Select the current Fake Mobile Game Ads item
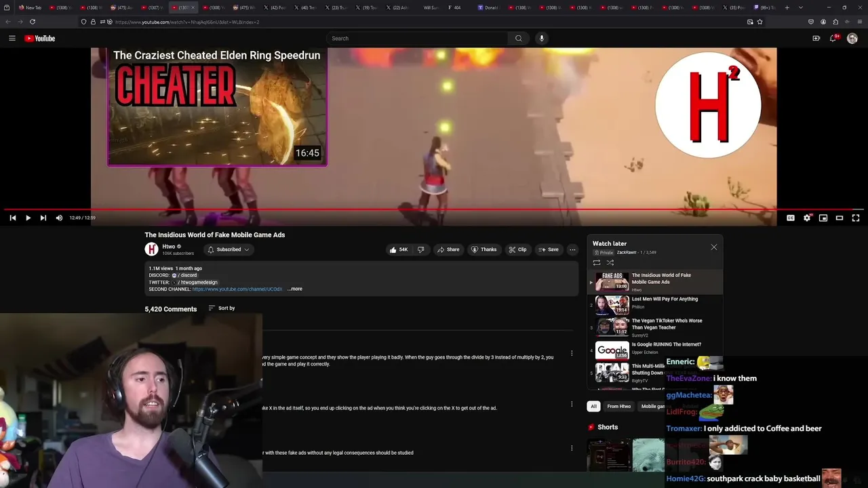This screenshot has width=868, height=488. click(654, 281)
